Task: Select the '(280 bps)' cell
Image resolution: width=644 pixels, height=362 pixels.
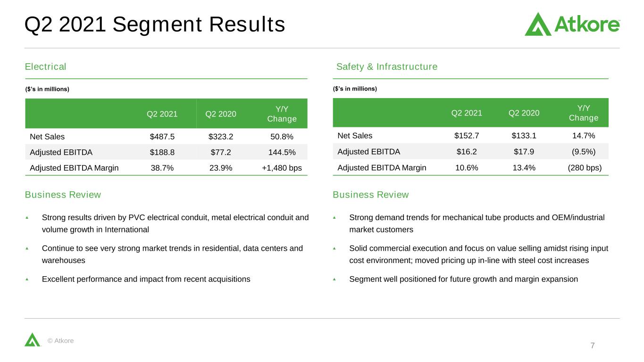Action: point(584,167)
